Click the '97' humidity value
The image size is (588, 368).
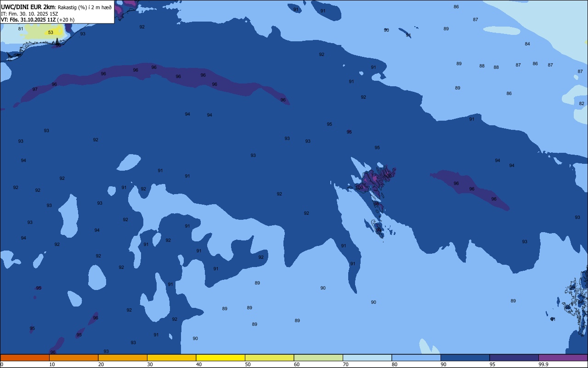pos(35,89)
